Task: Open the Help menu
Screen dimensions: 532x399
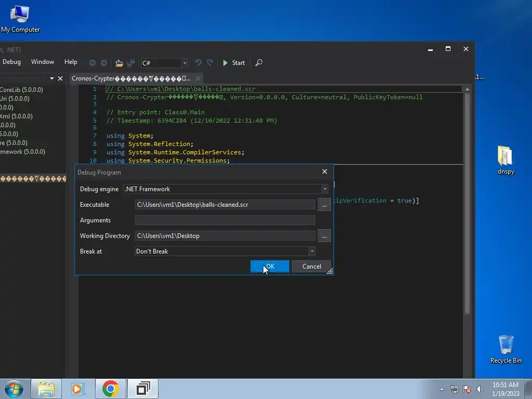Action: (71, 62)
